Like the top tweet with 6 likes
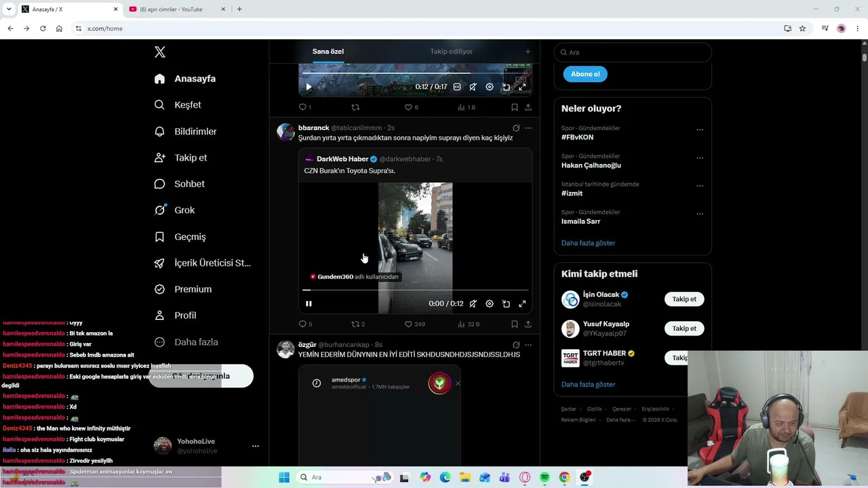The height and width of the screenshot is (488, 868). pyautogui.click(x=411, y=107)
